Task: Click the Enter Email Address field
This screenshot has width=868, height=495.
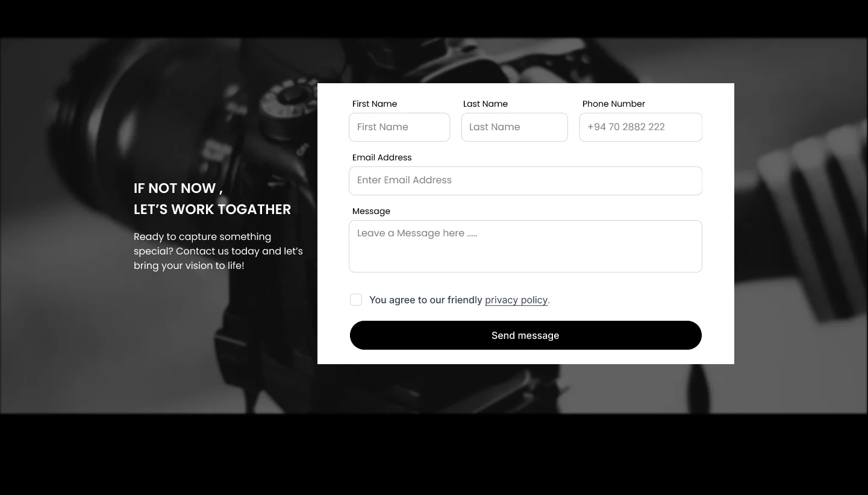Action: coord(525,181)
